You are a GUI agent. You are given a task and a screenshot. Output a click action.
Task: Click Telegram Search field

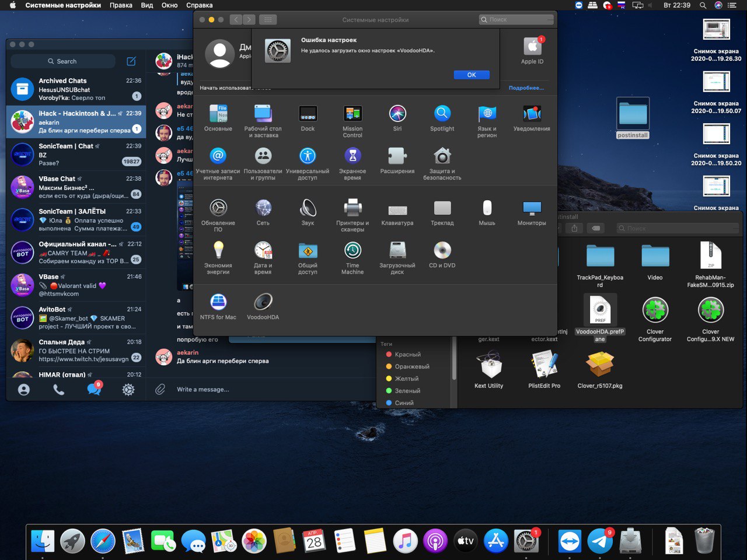63,61
